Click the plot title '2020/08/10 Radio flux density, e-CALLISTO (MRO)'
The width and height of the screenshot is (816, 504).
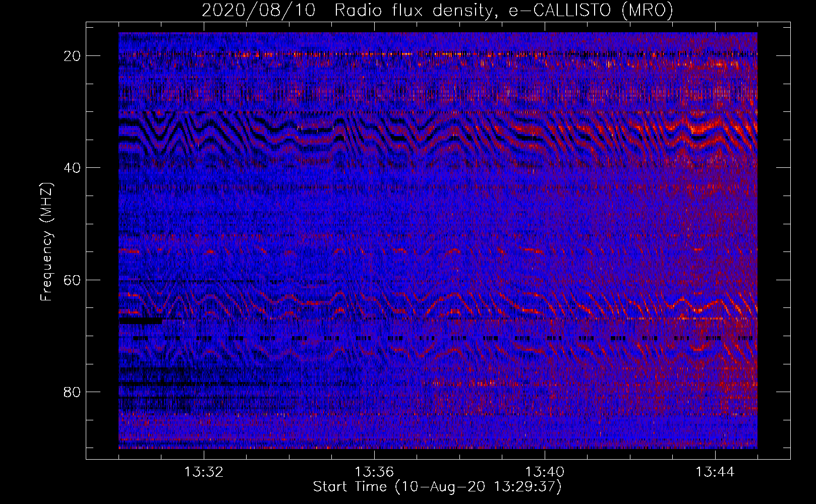coord(437,10)
